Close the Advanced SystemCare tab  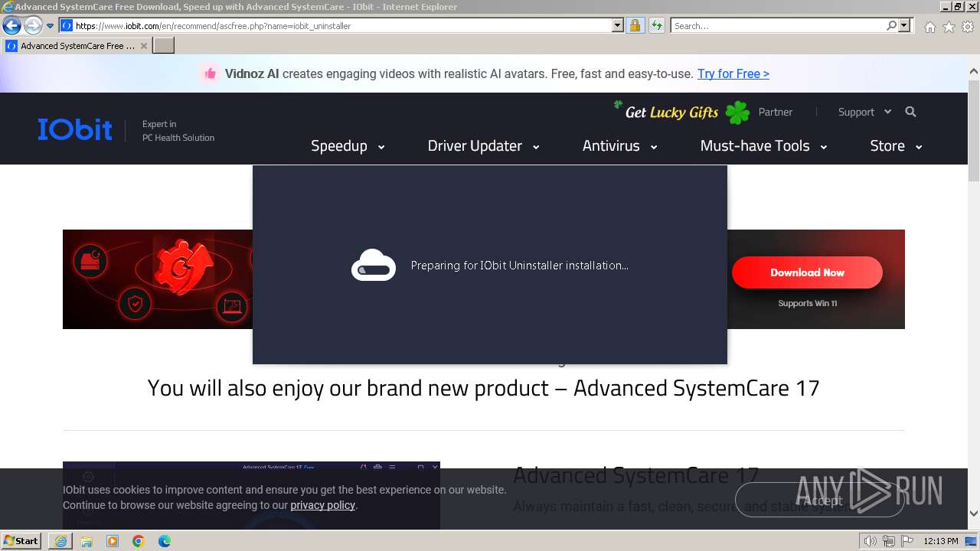click(144, 46)
